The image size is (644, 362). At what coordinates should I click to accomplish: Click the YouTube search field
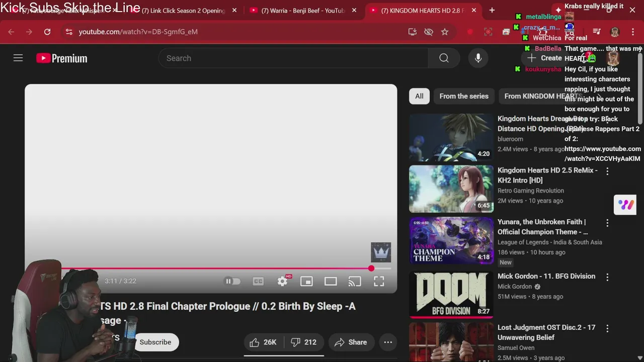pyautogui.click(x=293, y=58)
